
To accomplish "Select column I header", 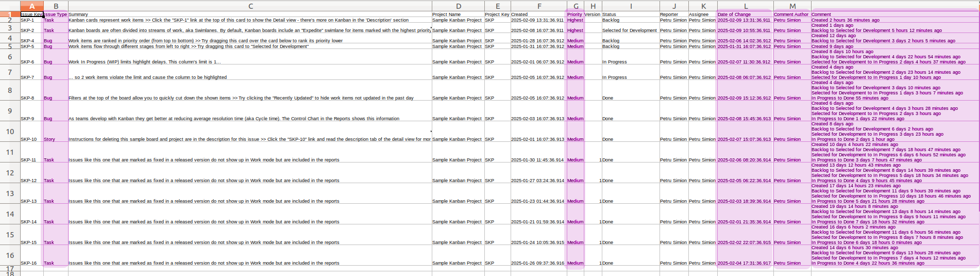I will [630, 6].
